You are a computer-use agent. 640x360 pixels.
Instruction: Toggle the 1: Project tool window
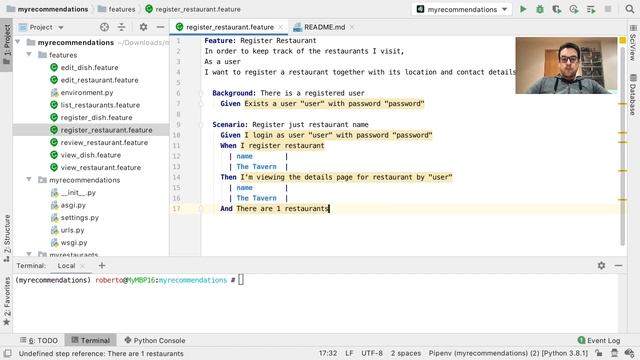click(x=7, y=45)
